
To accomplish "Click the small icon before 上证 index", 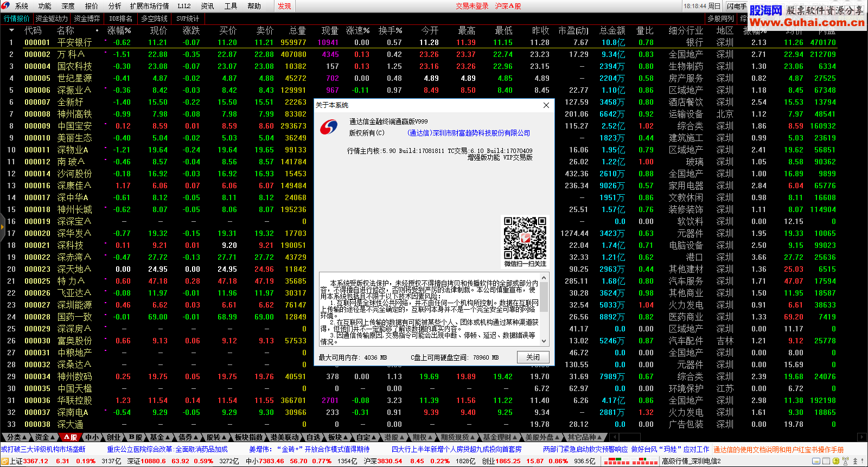I will 5,461.
